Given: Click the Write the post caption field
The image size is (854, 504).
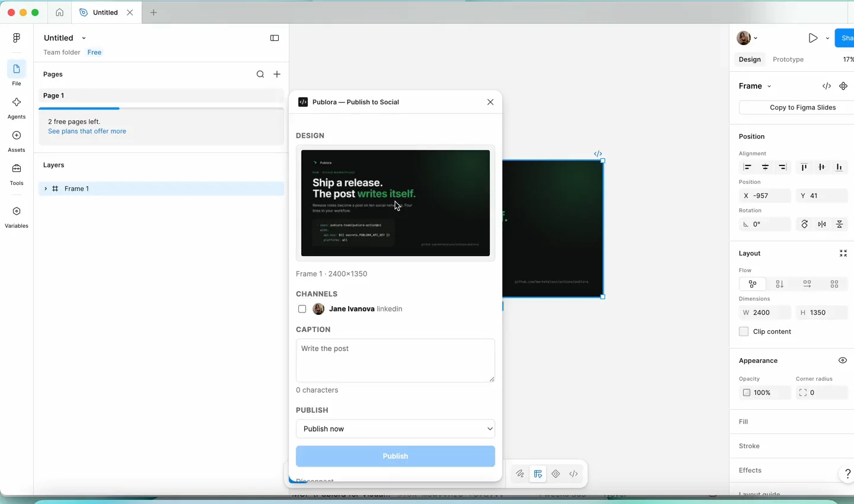Looking at the screenshot, I should (396, 361).
